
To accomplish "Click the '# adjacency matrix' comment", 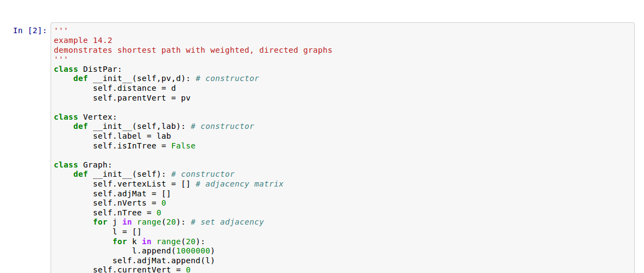I will click(239, 184).
